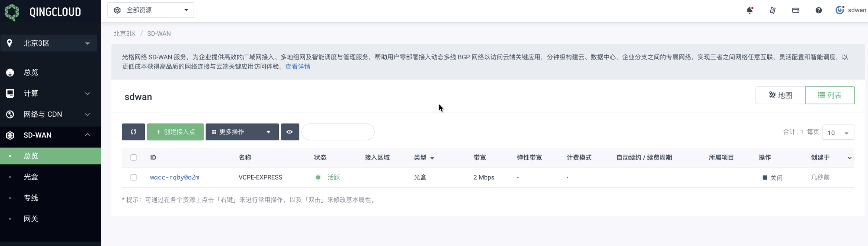
Task: Click the location pin icon
Action: click(x=10, y=43)
